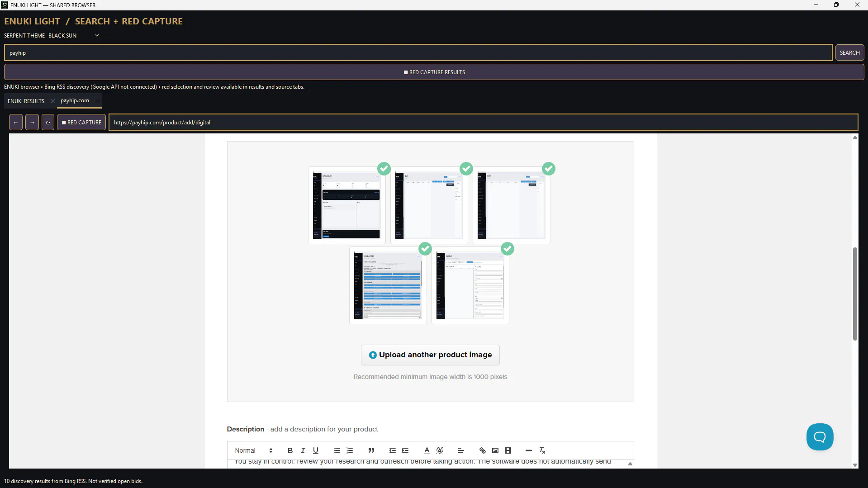Insert a numbered list
Screen dimensions: 868x488
(x=350, y=450)
